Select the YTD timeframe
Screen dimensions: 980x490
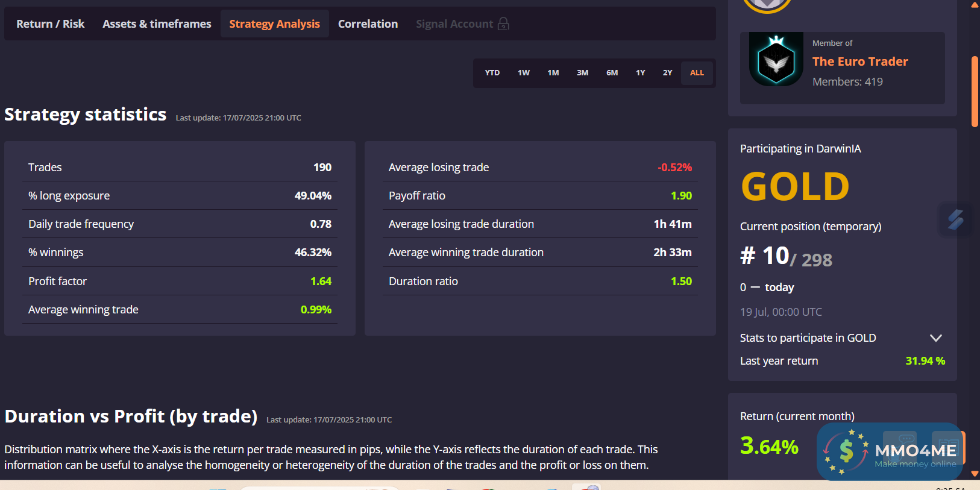[492, 73]
